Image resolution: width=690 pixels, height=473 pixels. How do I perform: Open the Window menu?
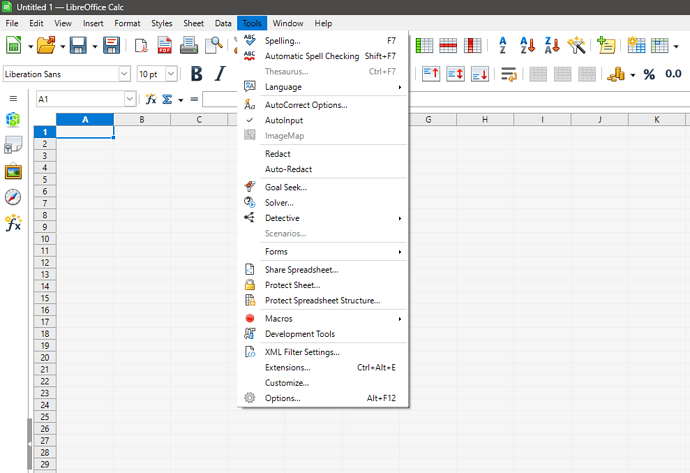click(x=288, y=23)
